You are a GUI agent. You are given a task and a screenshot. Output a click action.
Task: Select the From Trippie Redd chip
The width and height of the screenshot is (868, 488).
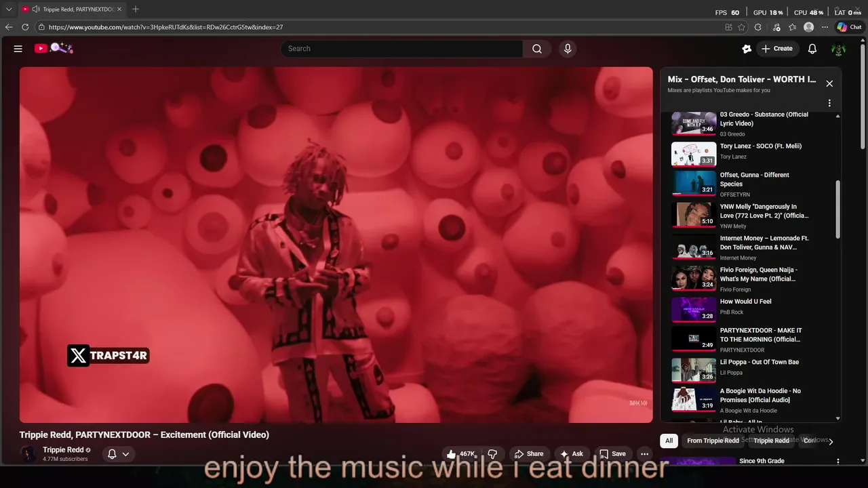click(713, 441)
